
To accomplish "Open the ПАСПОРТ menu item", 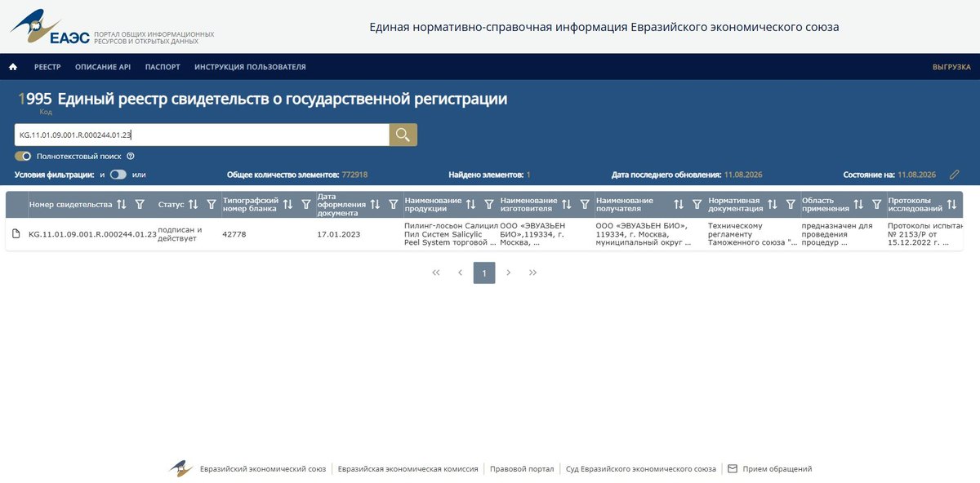I will 163,67.
